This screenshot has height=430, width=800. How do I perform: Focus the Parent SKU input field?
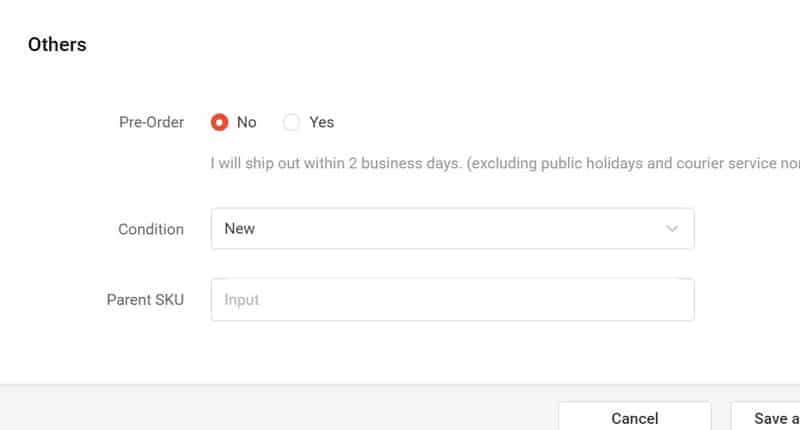coord(452,300)
